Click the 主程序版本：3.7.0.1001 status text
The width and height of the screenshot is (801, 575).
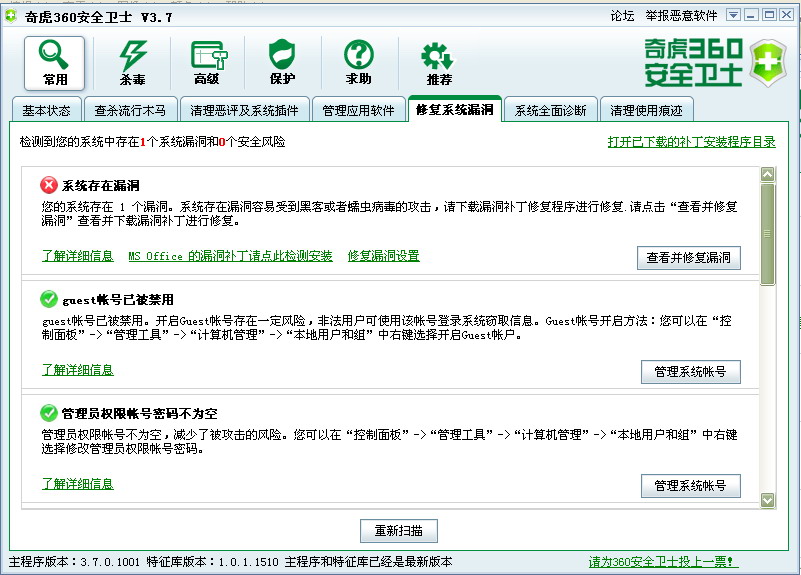click(74, 562)
